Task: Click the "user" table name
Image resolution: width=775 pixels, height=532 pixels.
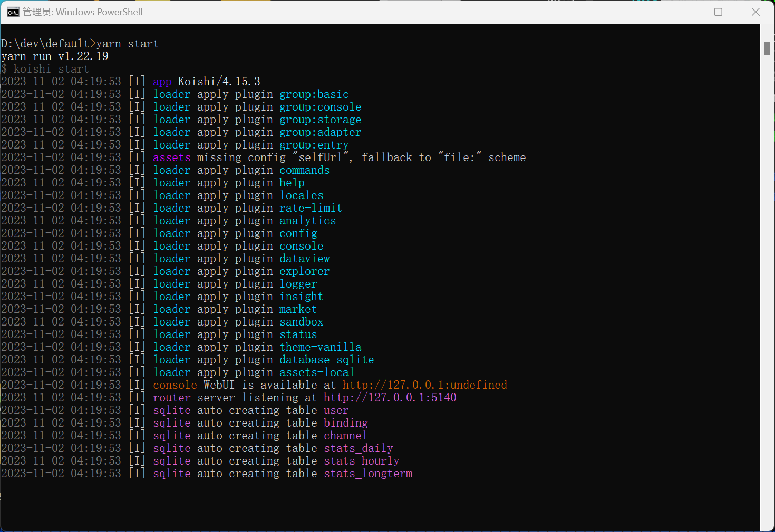Action: tap(336, 410)
